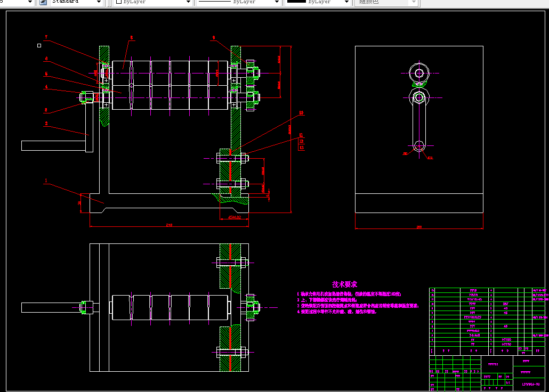Select part balloon number 2
The image size is (549, 392).
(46, 123)
